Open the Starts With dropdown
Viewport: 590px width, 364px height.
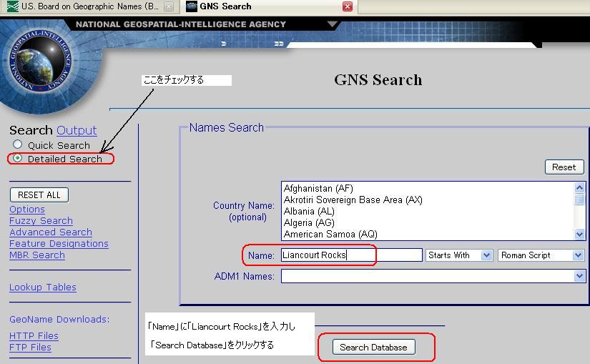click(x=459, y=255)
